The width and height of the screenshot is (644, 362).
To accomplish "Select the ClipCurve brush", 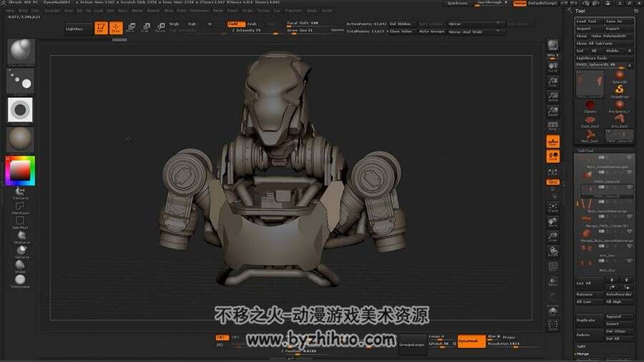I will coord(21,251).
